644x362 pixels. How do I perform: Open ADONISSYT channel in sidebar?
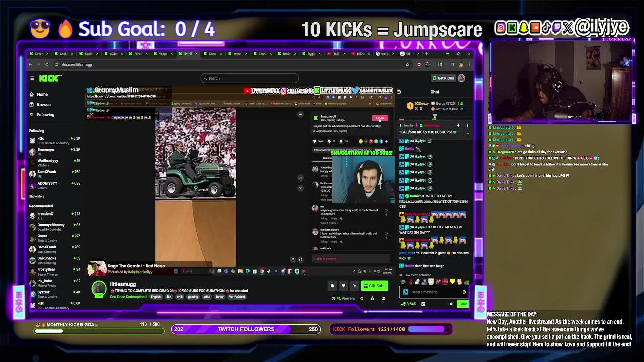pos(55,185)
